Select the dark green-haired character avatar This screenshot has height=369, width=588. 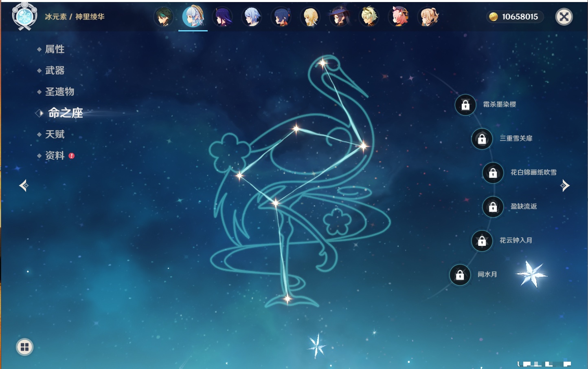[164, 17]
